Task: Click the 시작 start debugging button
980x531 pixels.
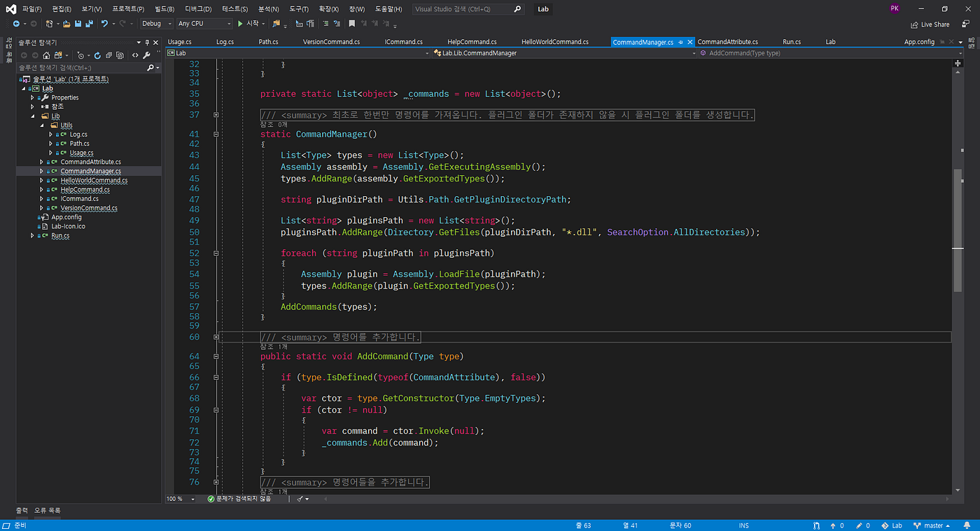Action: point(249,24)
